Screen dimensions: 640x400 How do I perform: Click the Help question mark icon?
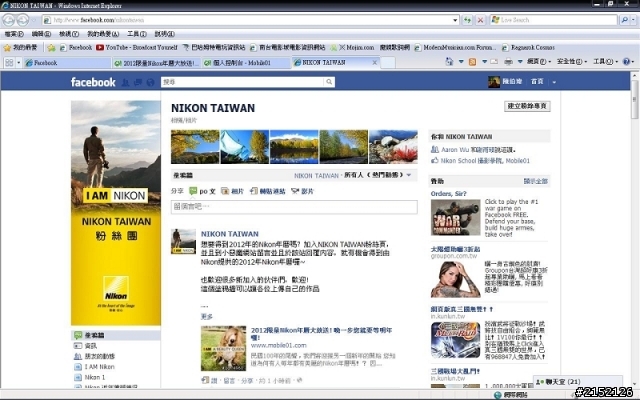pos(627,62)
